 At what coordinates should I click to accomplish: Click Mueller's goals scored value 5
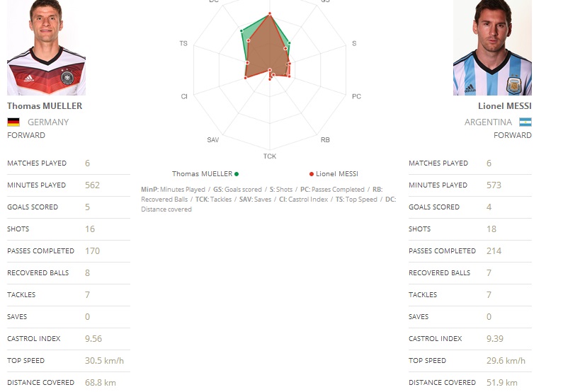(x=87, y=207)
